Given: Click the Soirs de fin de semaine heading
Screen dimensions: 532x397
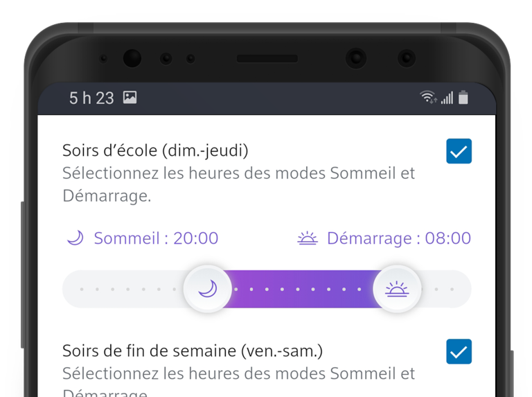Looking at the screenshot, I should pyautogui.click(x=193, y=351).
